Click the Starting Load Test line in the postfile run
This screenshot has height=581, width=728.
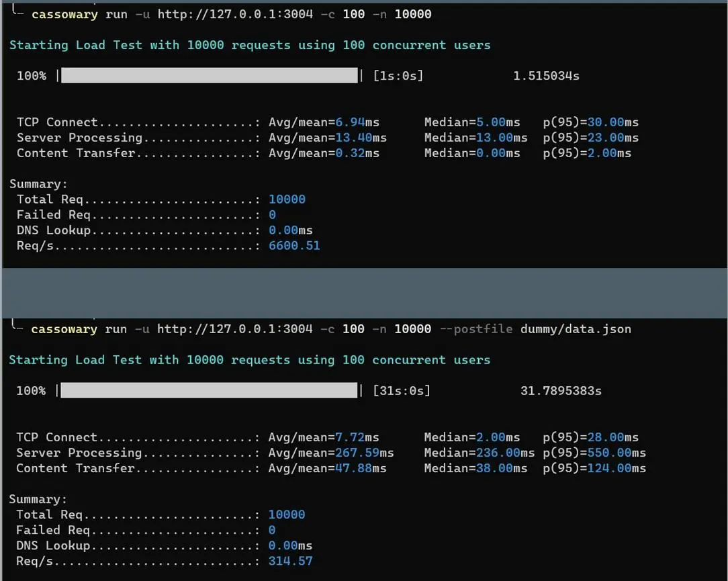[x=249, y=360]
